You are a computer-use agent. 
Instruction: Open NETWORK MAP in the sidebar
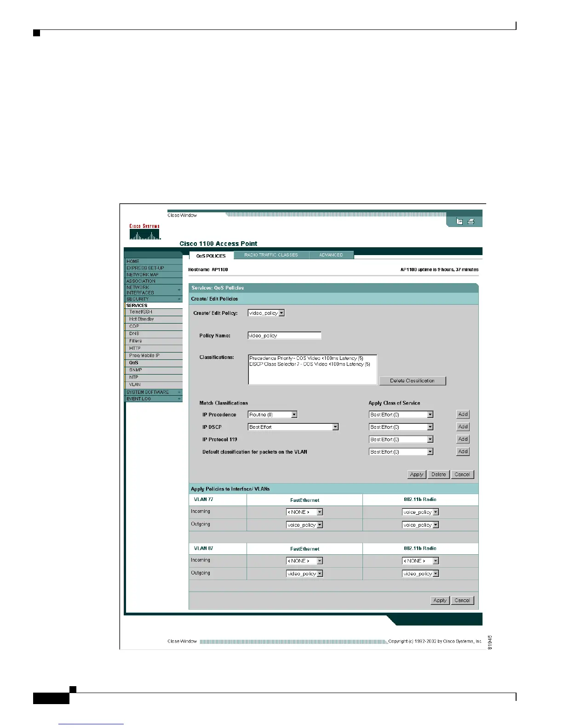(x=154, y=274)
